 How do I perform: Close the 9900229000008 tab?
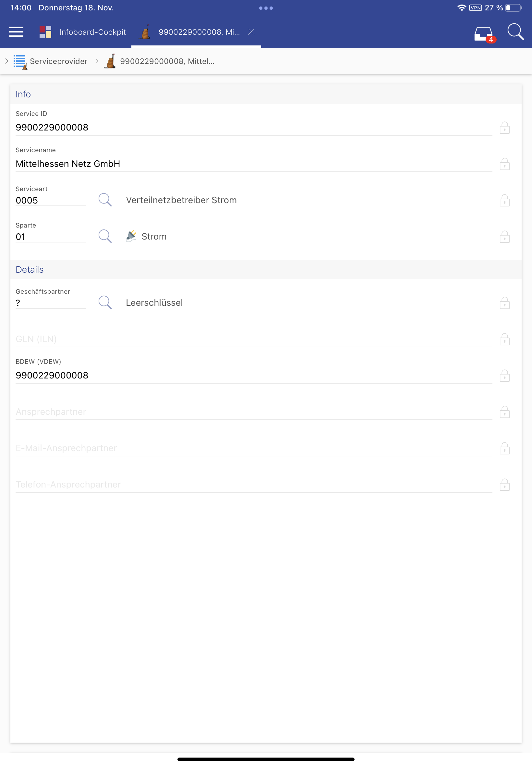(x=251, y=32)
